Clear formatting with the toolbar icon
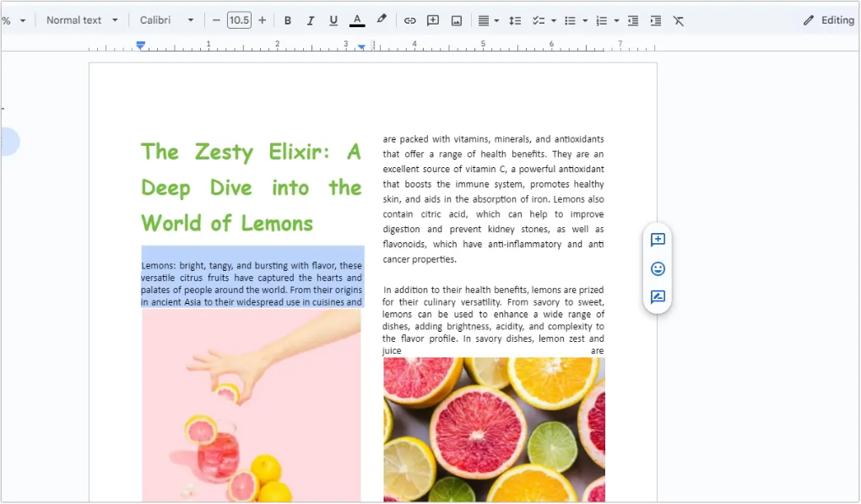This screenshot has width=861, height=504. point(679,19)
